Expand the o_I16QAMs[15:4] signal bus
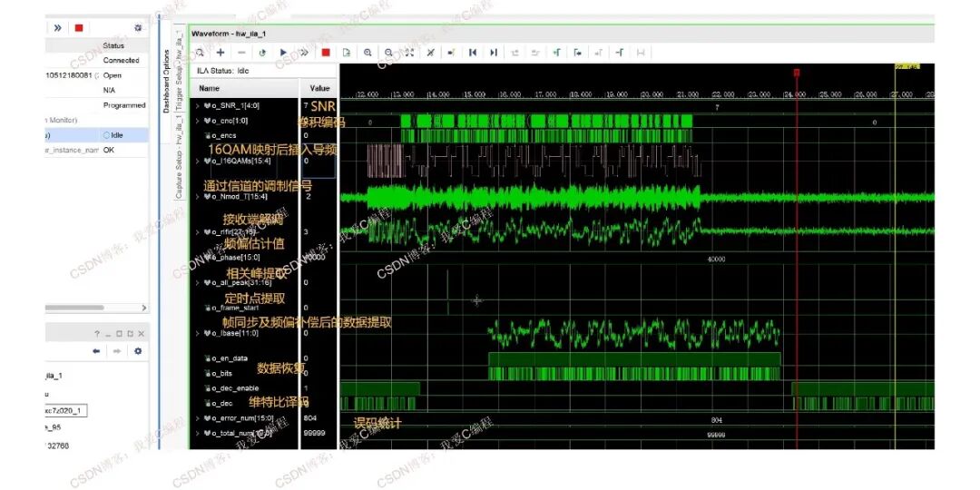The width and height of the screenshot is (980, 490). 198,162
